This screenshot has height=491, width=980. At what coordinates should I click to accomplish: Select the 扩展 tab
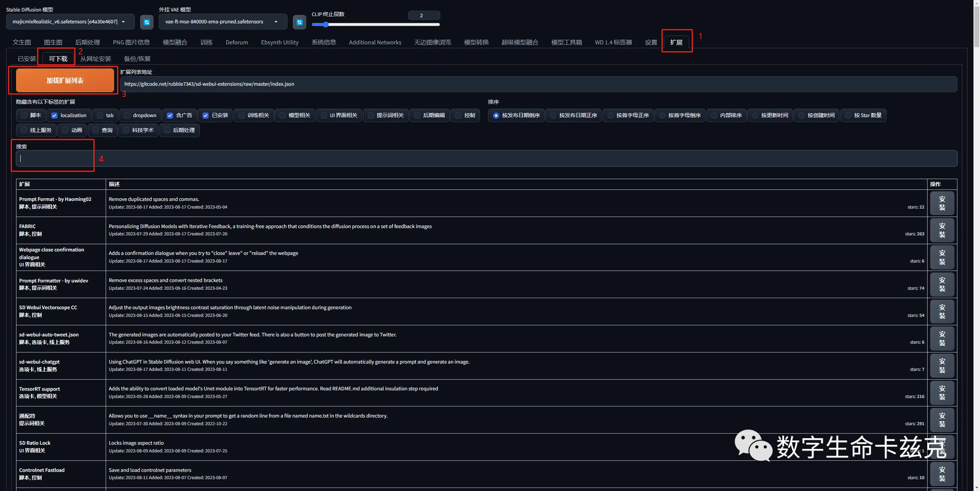[x=676, y=42]
